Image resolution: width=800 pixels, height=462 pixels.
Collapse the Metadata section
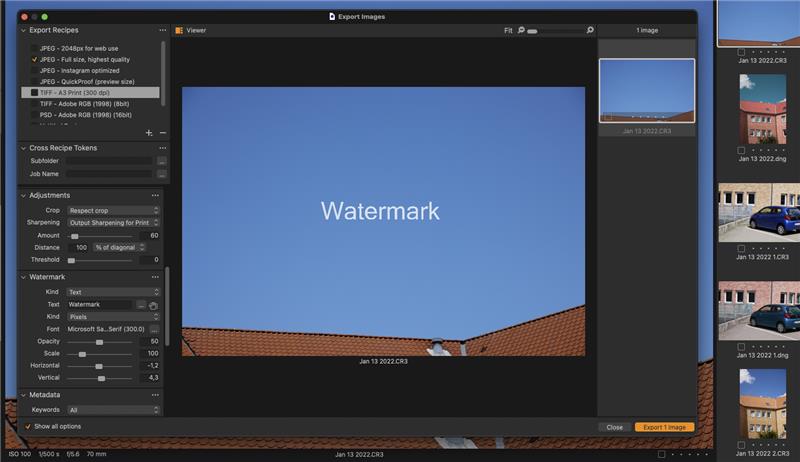point(23,395)
